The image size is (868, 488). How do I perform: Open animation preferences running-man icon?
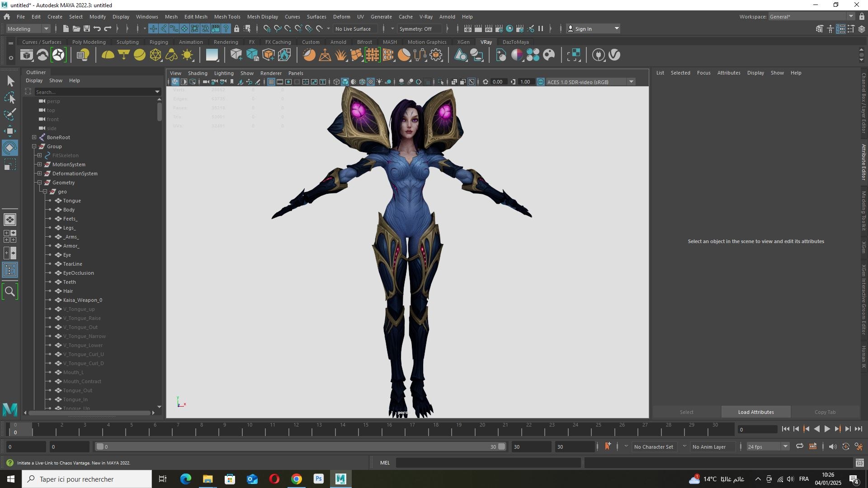coord(859,446)
